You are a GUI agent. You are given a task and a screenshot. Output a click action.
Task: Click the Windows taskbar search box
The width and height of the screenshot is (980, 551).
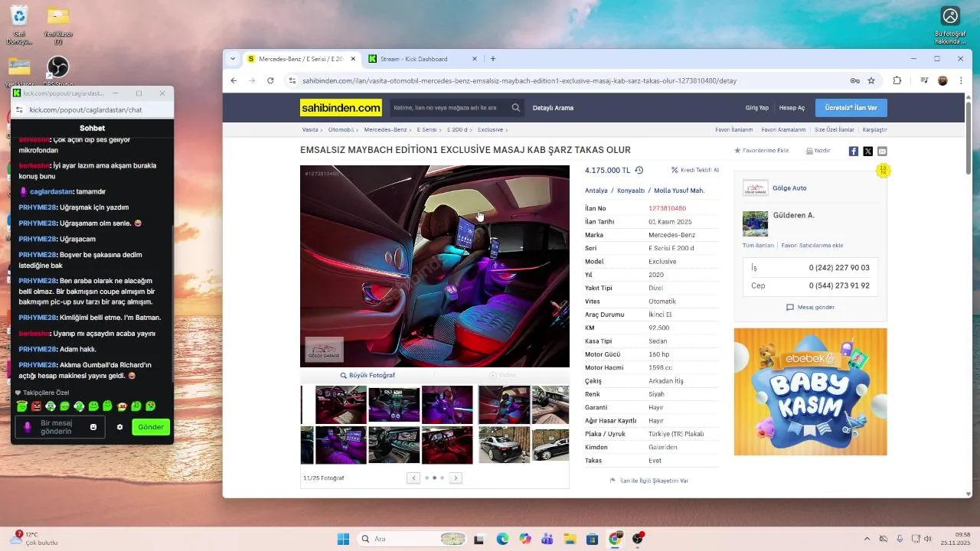coord(413,539)
